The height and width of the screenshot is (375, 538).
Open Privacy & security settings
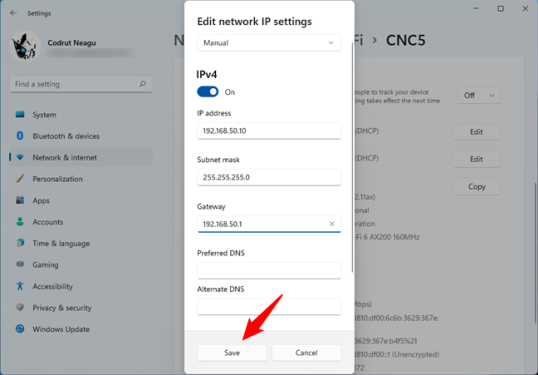pyautogui.click(x=81, y=308)
